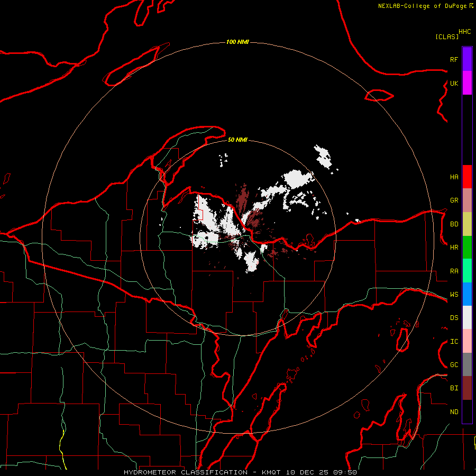476x476 pixels.
Task: Select the IC pink legend swatch
Action: (467, 341)
